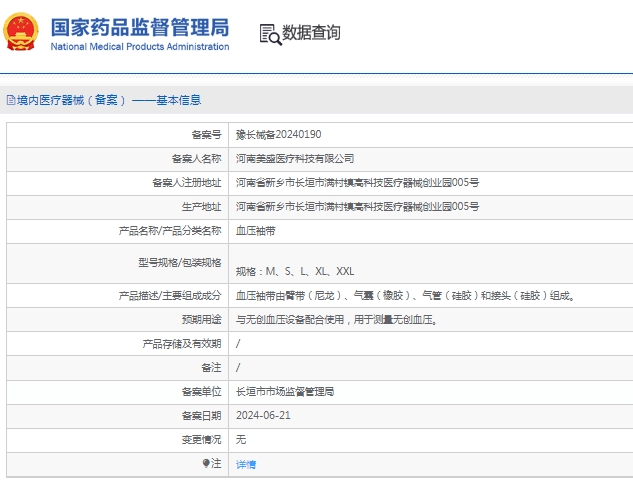633x484 pixels.
Task: Select filing authority 长垣市市场监督管理局
Action: pyautogui.click(x=285, y=392)
